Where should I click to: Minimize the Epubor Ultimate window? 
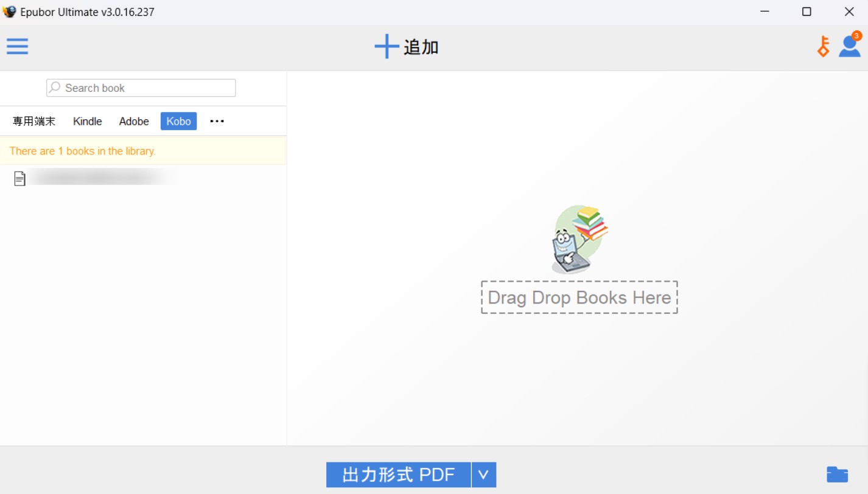click(765, 12)
